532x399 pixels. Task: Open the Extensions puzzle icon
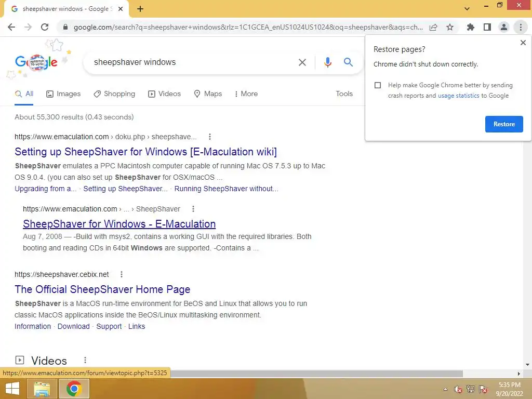click(471, 27)
